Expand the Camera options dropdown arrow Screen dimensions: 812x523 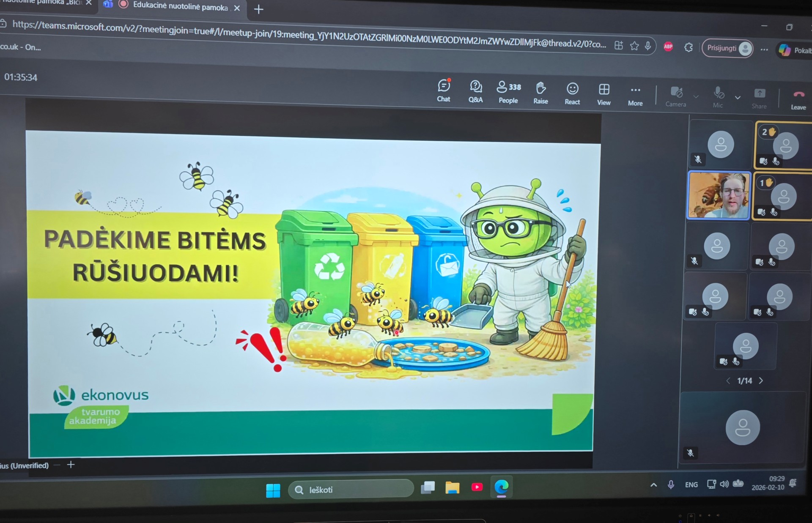point(696,97)
